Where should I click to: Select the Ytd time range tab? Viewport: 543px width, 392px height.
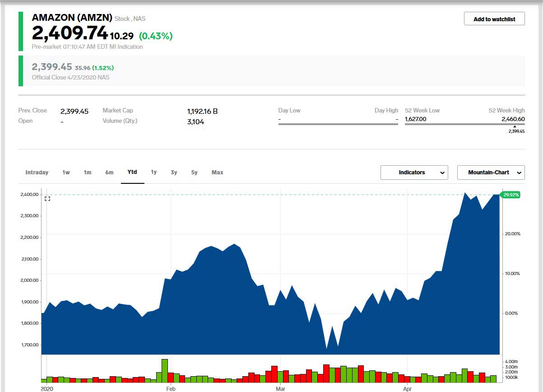click(x=132, y=172)
